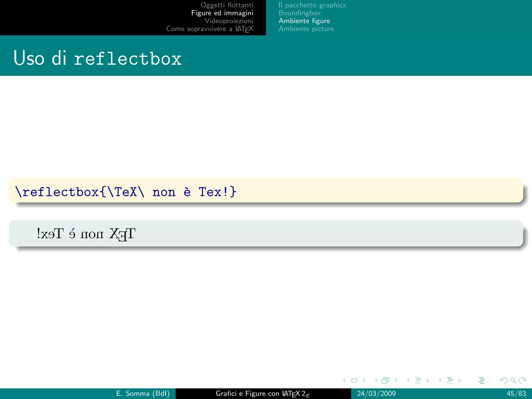
Task: Click the go forward curved arrow
Action: pyautogui.click(x=523, y=381)
